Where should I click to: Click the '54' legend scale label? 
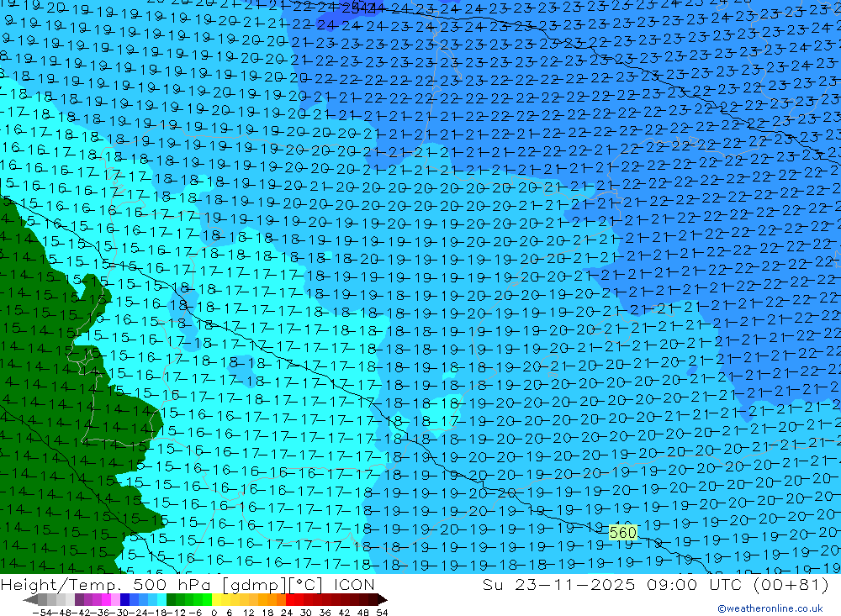tap(383, 613)
